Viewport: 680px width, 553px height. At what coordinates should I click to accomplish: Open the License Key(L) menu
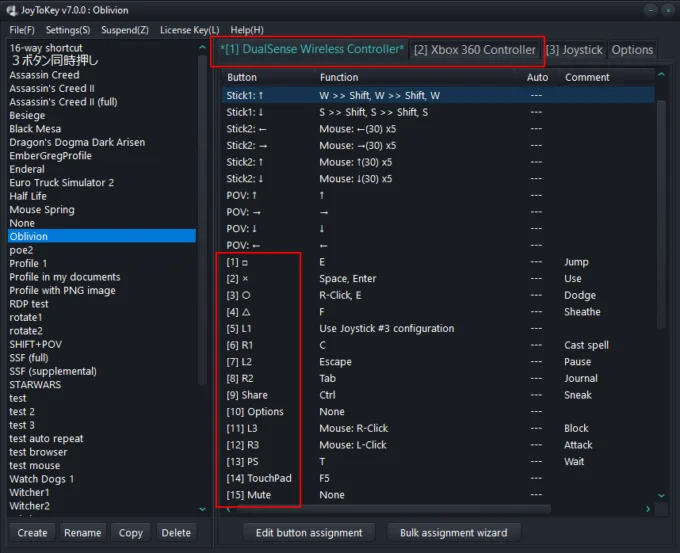[x=189, y=30]
